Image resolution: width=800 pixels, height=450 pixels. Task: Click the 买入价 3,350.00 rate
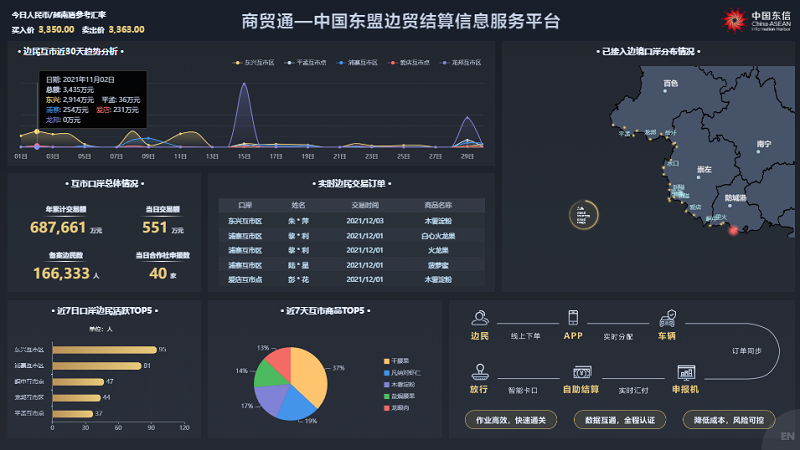[x=43, y=30]
